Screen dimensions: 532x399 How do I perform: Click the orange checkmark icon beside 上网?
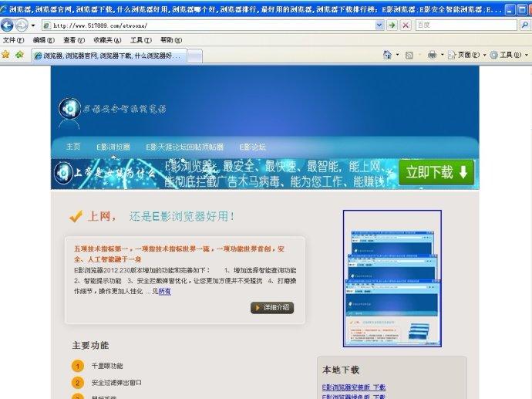click(x=76, y=216)
